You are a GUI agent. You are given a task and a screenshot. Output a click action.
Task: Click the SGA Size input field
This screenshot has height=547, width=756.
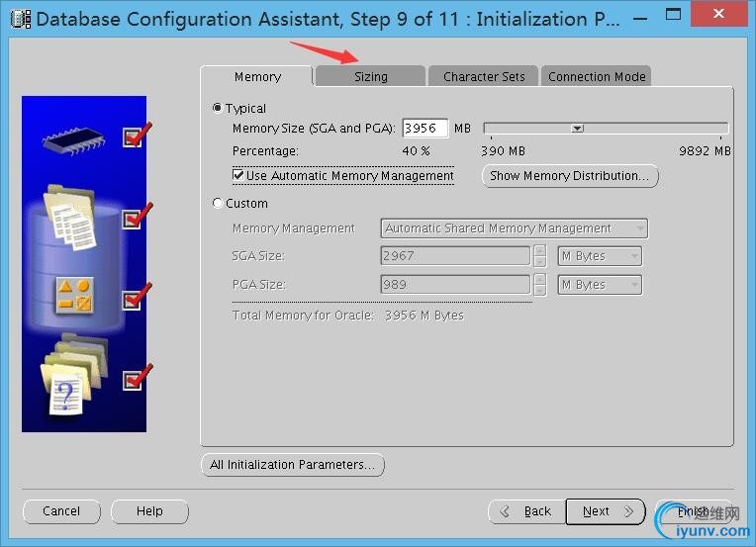coord(455,256)
